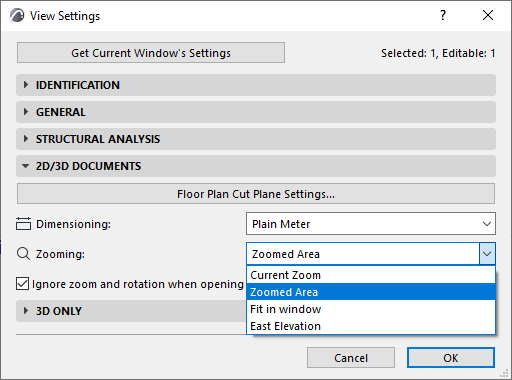Close the Zooming dropdown via its arrow
This screenshot has width=512, height=380.
(487, 254)
